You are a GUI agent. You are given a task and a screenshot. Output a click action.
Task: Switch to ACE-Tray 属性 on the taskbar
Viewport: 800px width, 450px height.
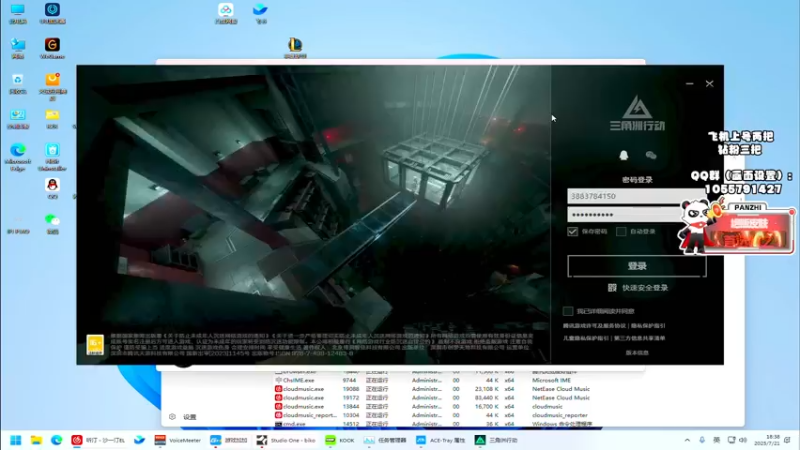tap(441, 440)
